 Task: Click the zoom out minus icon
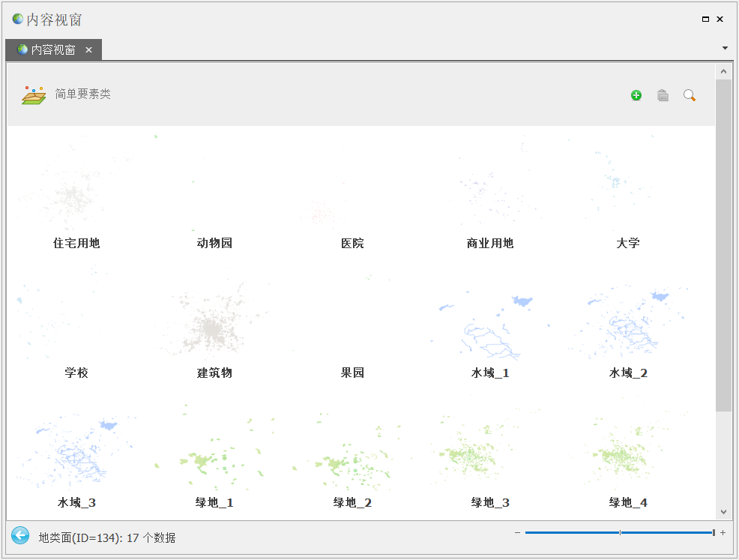517,533
